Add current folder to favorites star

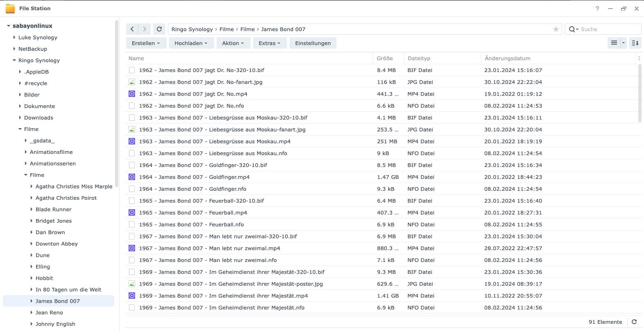(x=556, y=29)
